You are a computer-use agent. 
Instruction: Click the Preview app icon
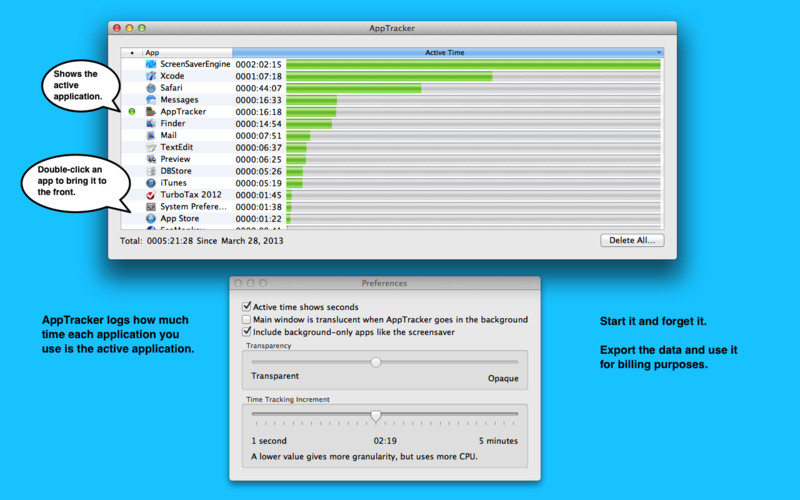(151, 159)
